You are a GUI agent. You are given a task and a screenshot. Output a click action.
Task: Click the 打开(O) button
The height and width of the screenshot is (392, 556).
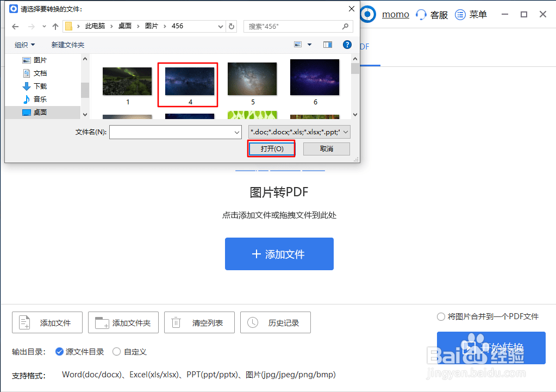271,148
